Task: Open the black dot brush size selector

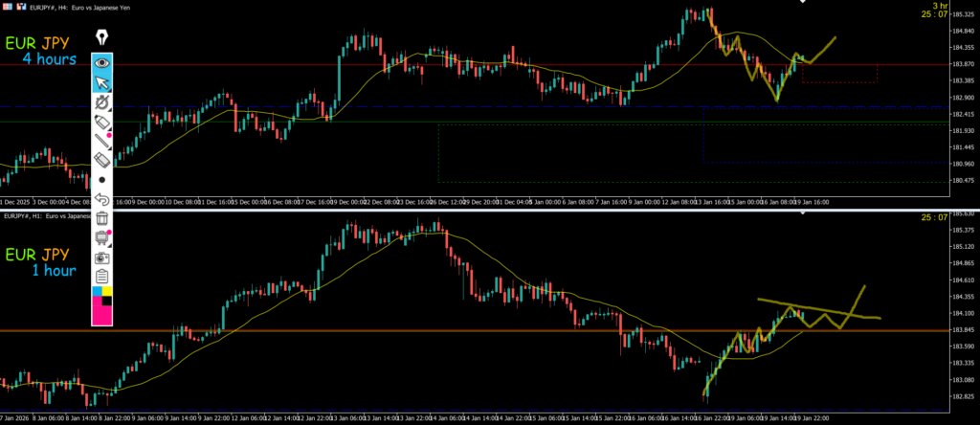Action: (101, 180)
